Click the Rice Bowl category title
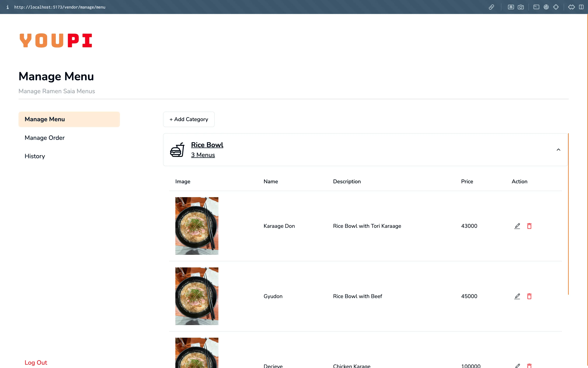 coord(207,145)
